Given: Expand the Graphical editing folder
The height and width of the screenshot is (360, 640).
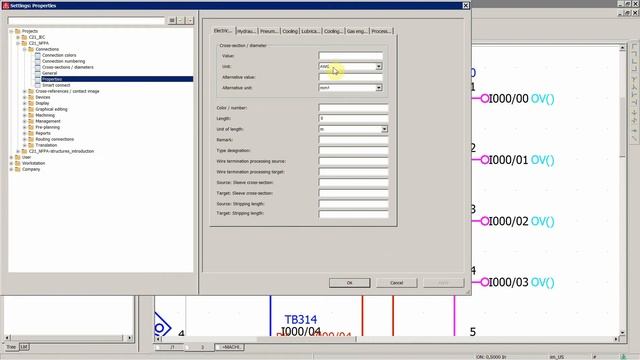Looking at the screenshot, I should coord(24,109).
